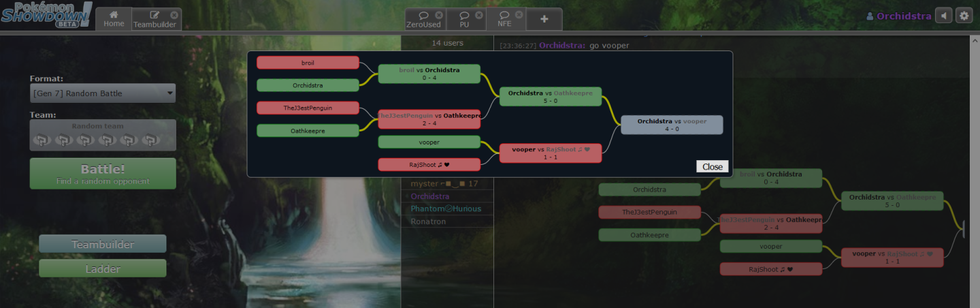Close the tournament bracket popup
The image size is (980, 308).
click(x=713, y=166)
